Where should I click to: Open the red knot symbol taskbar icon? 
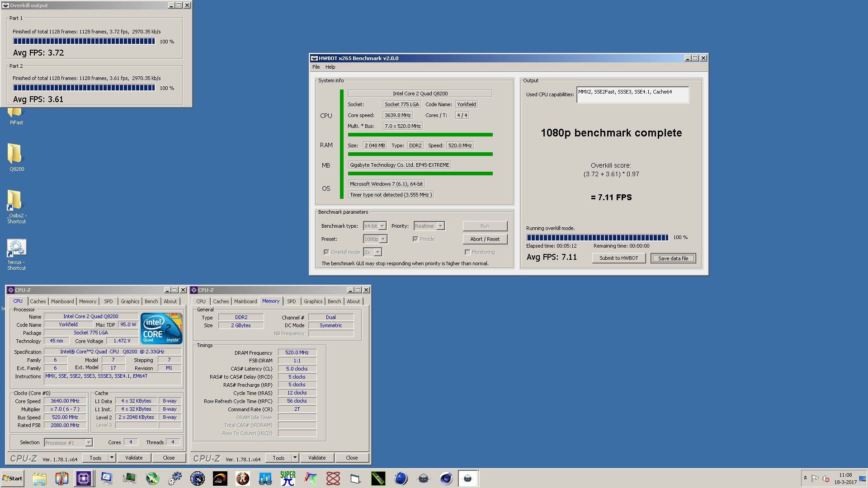click(333, 479)
